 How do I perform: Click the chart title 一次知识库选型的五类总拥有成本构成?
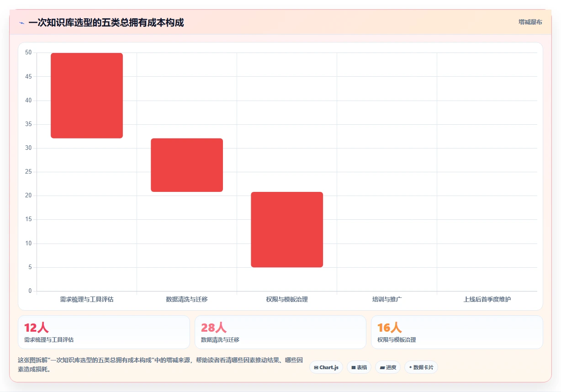pyautogui.click(x=106, y=22)
